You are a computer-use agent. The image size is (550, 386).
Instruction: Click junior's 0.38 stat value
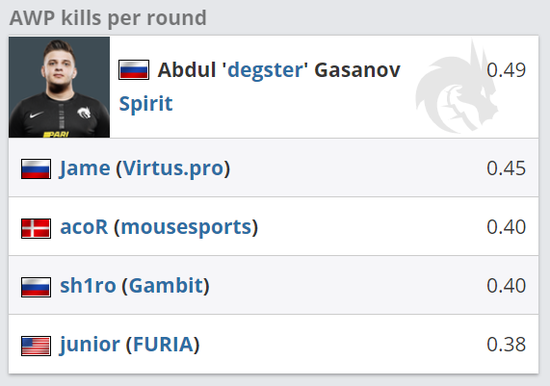[506, 345]
